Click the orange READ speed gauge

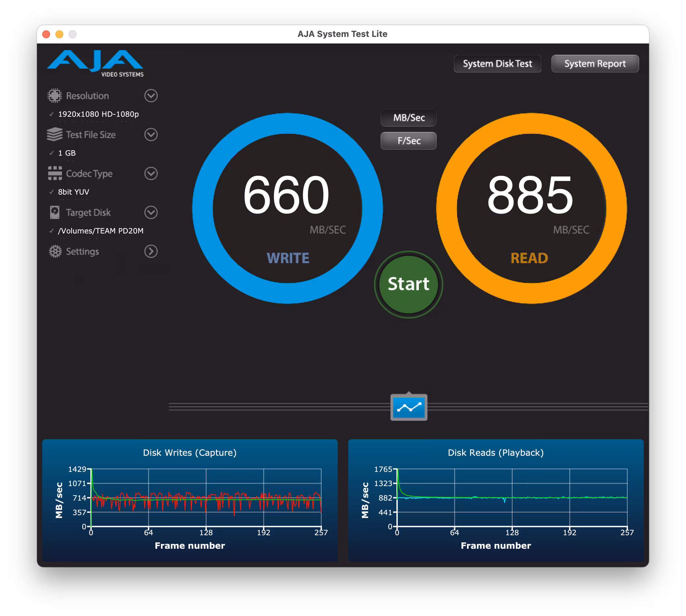click(531, 208)
